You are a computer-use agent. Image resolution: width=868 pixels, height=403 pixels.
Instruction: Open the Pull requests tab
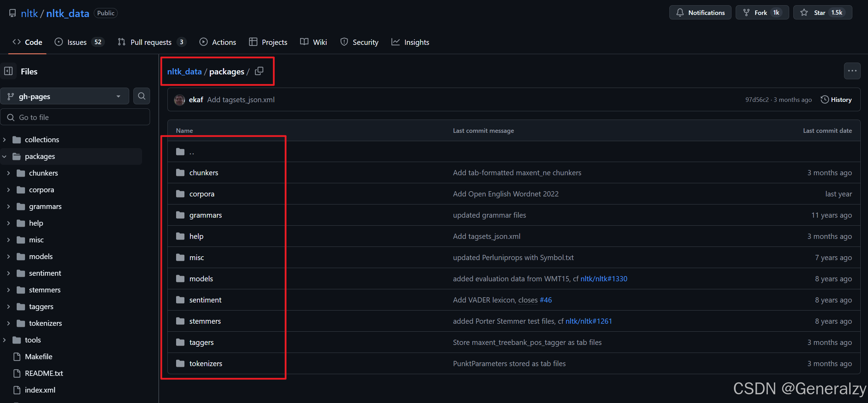pyautogui.click(x=151, y=42)
